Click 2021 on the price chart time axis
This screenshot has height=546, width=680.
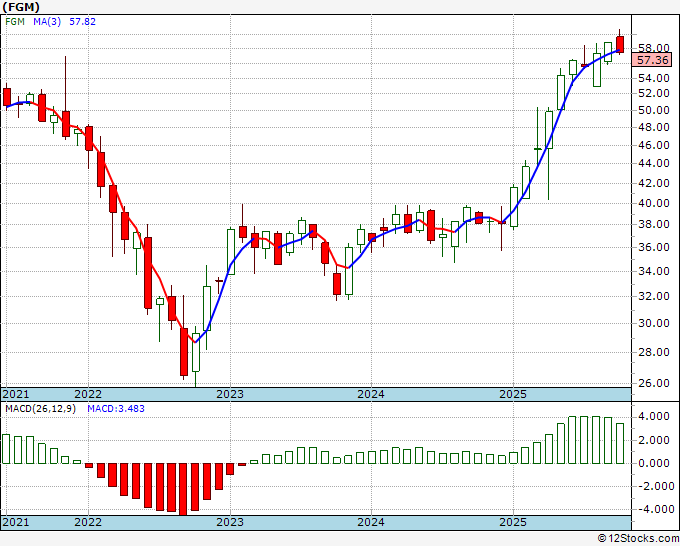tap(16, 394)
